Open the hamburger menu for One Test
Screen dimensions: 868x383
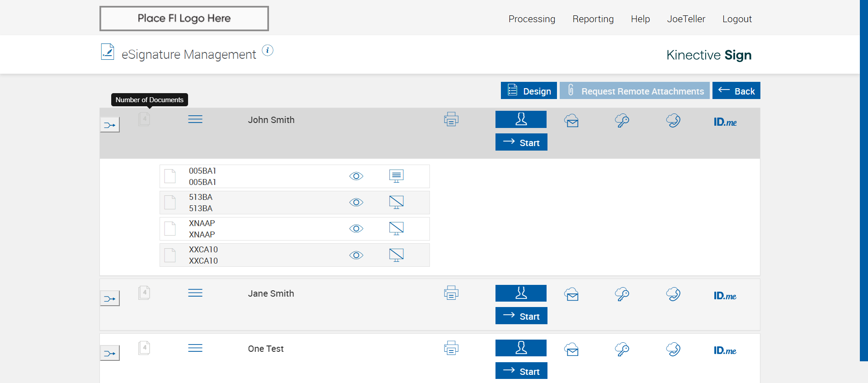[x=195, y=348]
